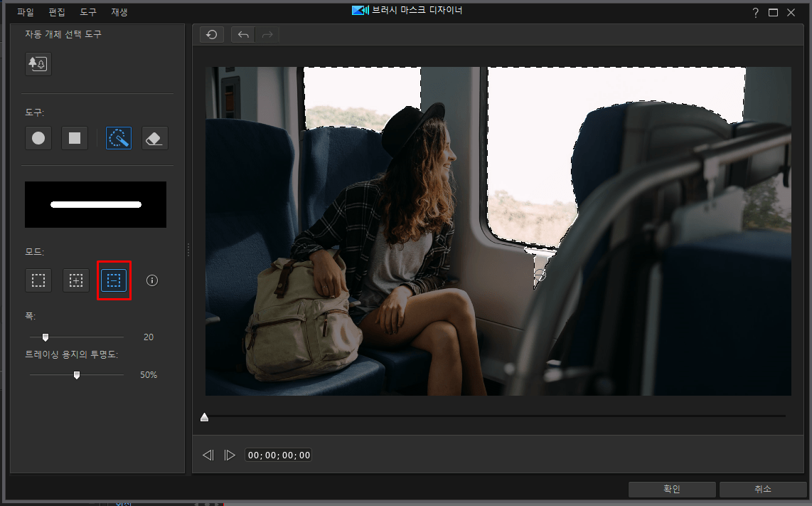Open the 편집 menu
This screenshot has width=812, height=506.
click(57, 12)
